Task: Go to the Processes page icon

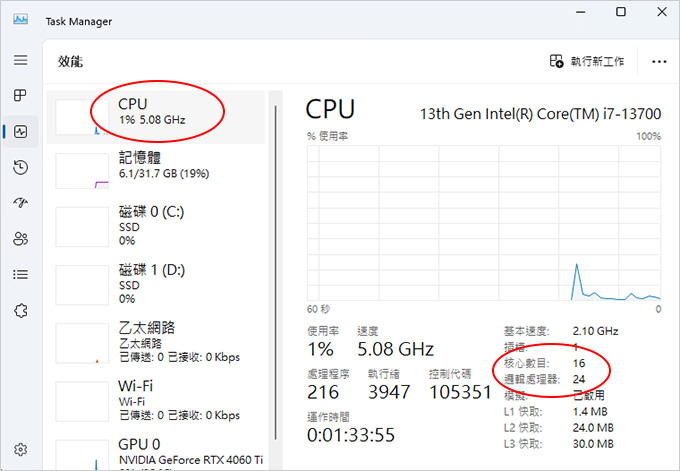Action: coord(20,95)
